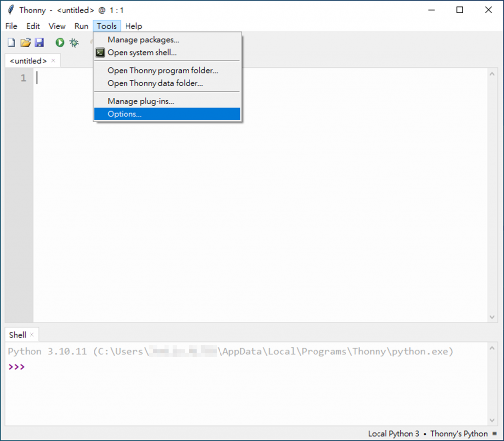The height and width of the screenshot is (441, 504).
Task: Click the Python 3.10.11 version line in Shell
Action: 230,352
